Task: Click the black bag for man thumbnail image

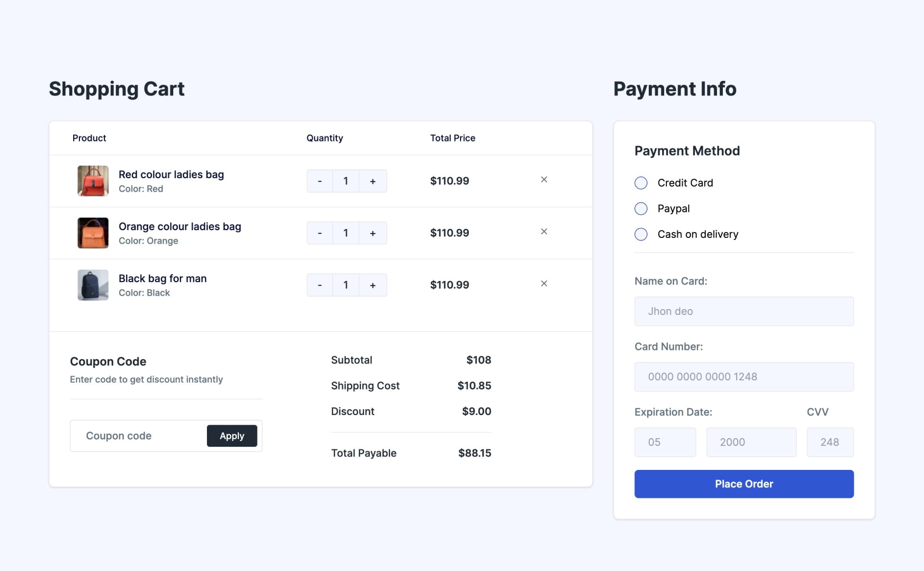Action: tap(92, 285)
